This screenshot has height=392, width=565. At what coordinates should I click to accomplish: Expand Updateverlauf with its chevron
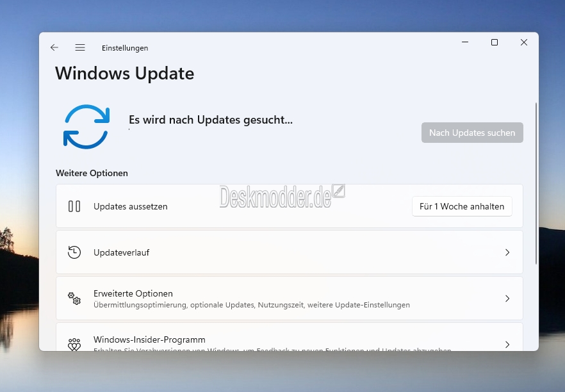point(507,252)
